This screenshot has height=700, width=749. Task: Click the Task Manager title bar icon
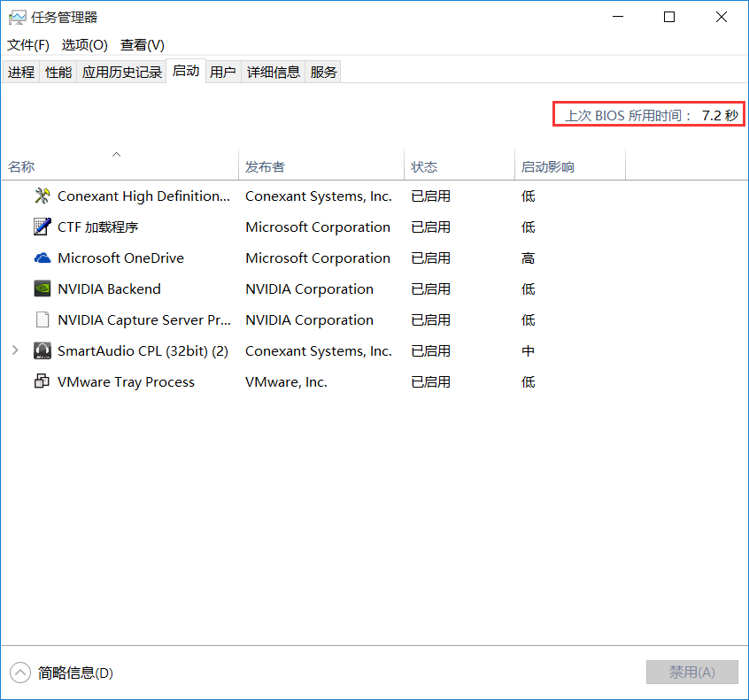tap(17, 18)
